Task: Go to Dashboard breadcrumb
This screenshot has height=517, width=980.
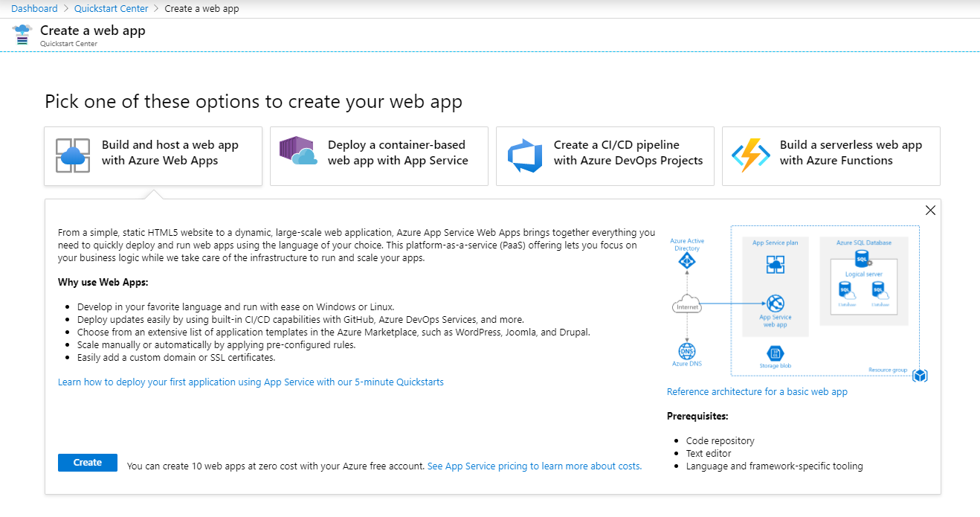Action: click(x=34, y=9)
